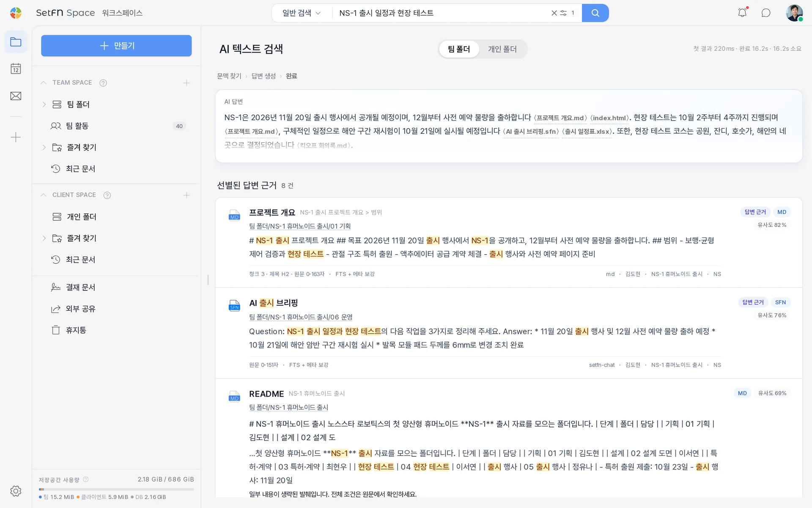Collapse the TEAM SPACE section

tap(43, 83)
